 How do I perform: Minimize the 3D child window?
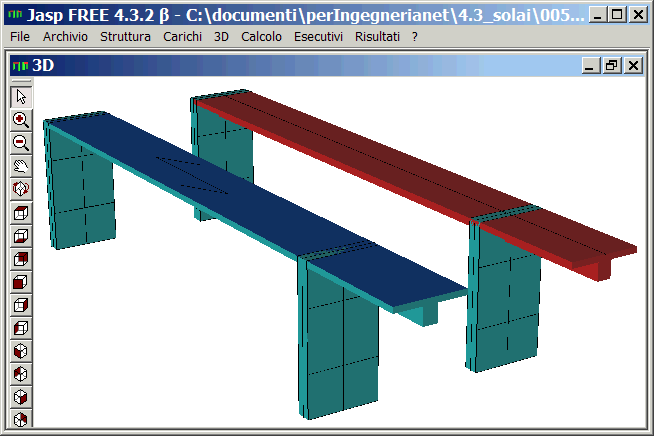[x=590, y=66]
